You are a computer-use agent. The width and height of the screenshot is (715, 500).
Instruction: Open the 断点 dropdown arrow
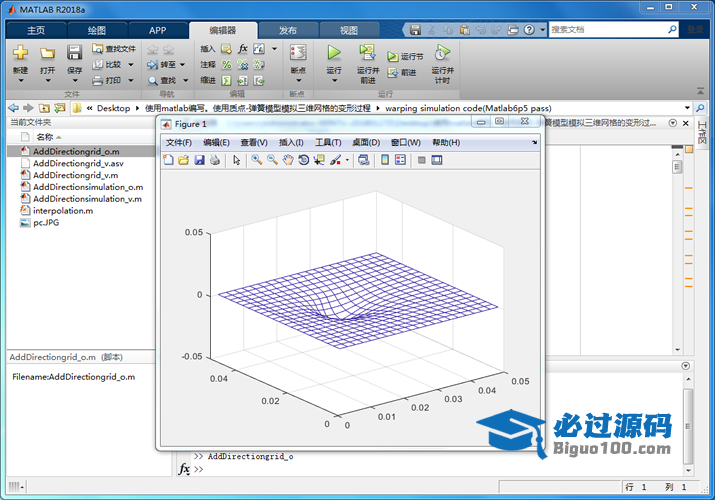(x=299, y=81)
